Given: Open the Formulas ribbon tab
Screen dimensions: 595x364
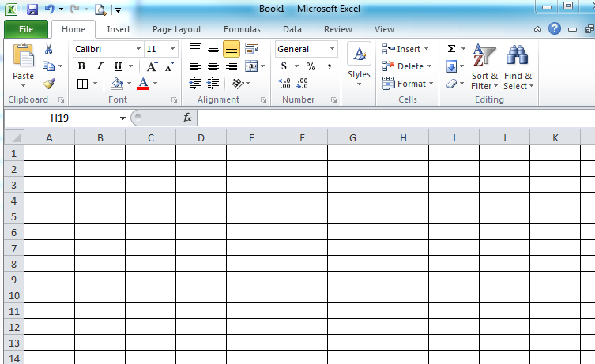Looking at the screenshot, I should [x=242, y=29].
